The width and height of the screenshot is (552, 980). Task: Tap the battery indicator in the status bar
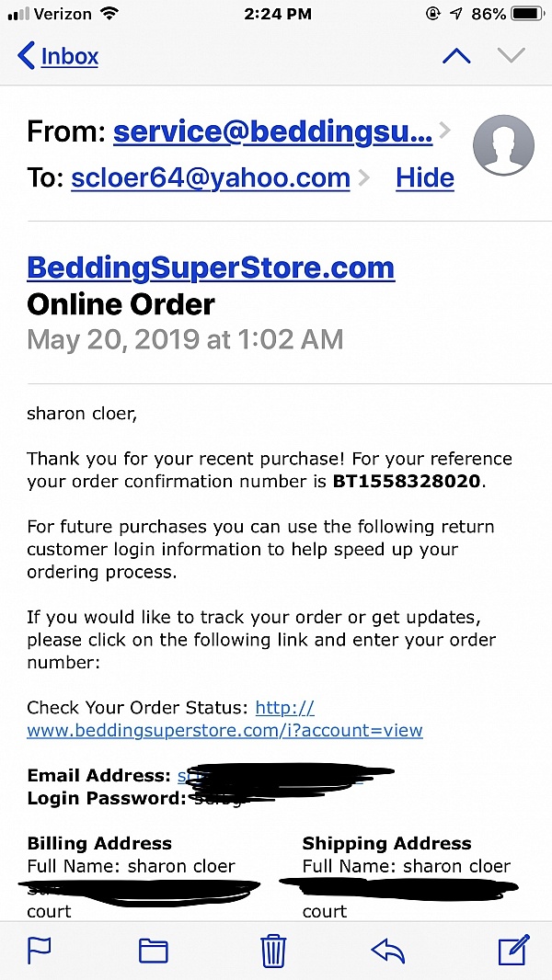tap(526, 14)
